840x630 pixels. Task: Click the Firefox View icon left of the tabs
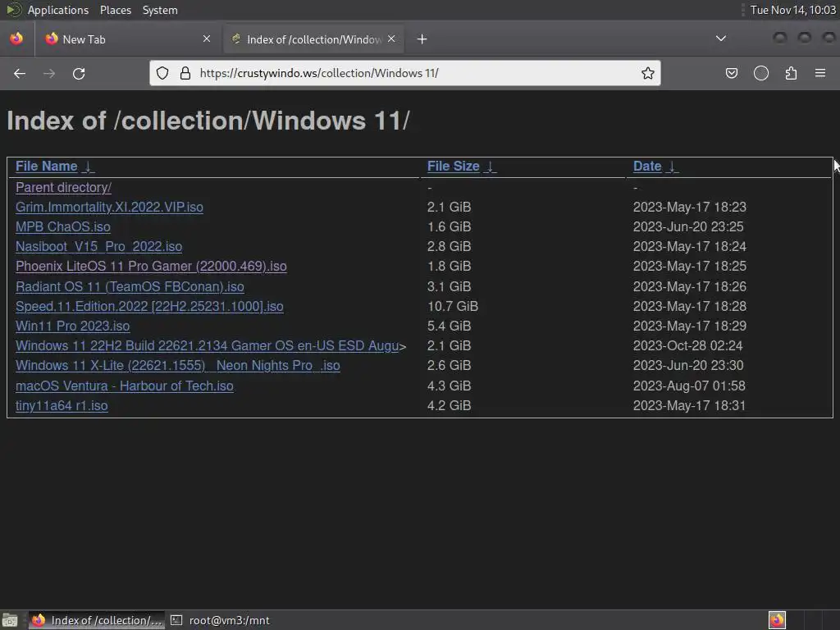tap(16, 39)
